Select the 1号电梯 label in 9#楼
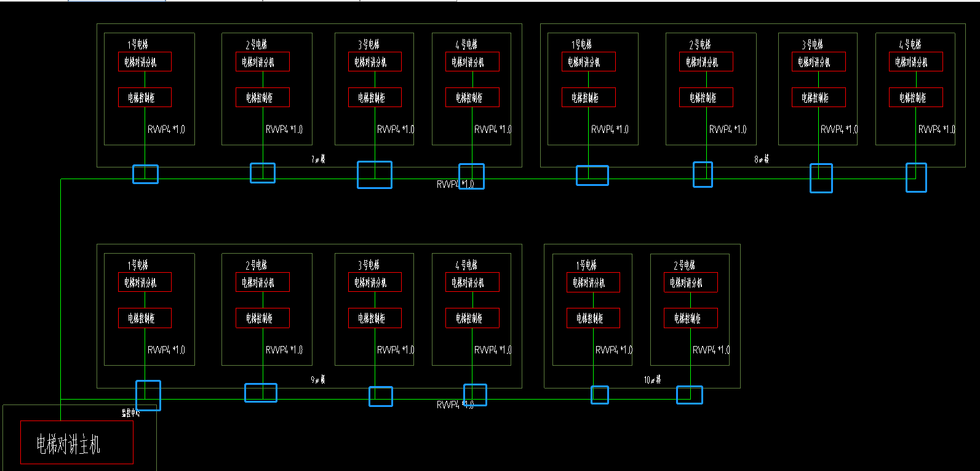 138,265
